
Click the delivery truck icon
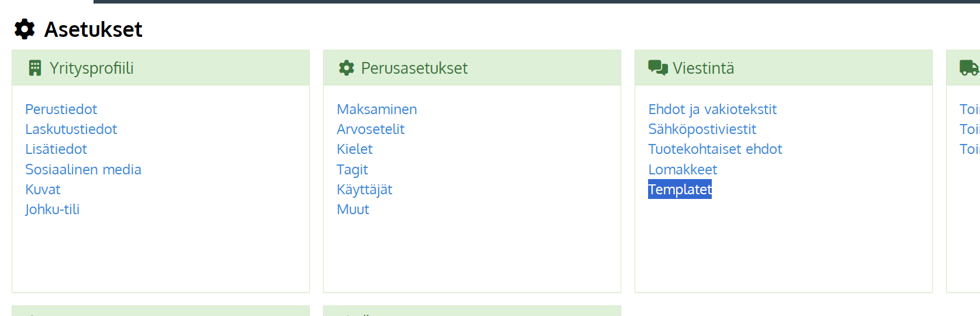tap(969, 68)
